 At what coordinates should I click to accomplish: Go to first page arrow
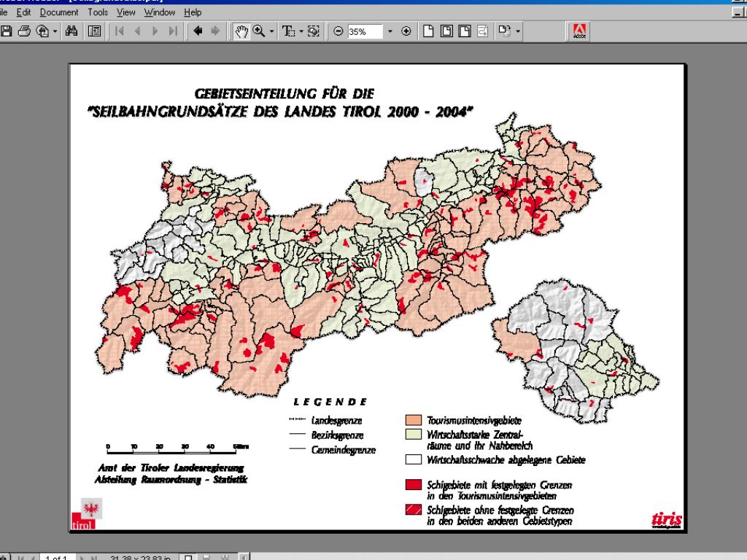(119, 31)
